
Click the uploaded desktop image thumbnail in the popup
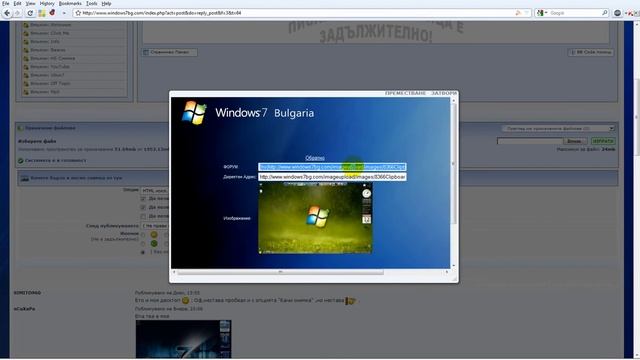pyautogui.click(x=315, y=218)
